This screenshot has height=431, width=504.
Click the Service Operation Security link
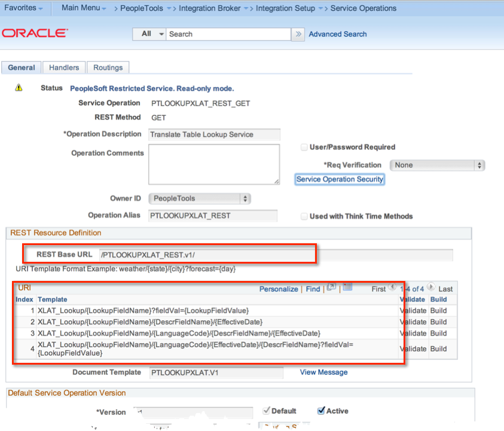point(340,179)
